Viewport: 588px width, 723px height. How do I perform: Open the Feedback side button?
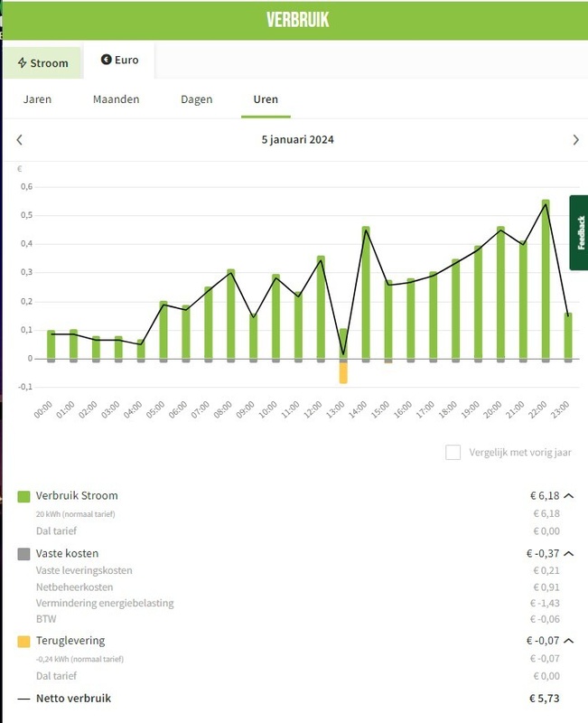tap(579, 232)
